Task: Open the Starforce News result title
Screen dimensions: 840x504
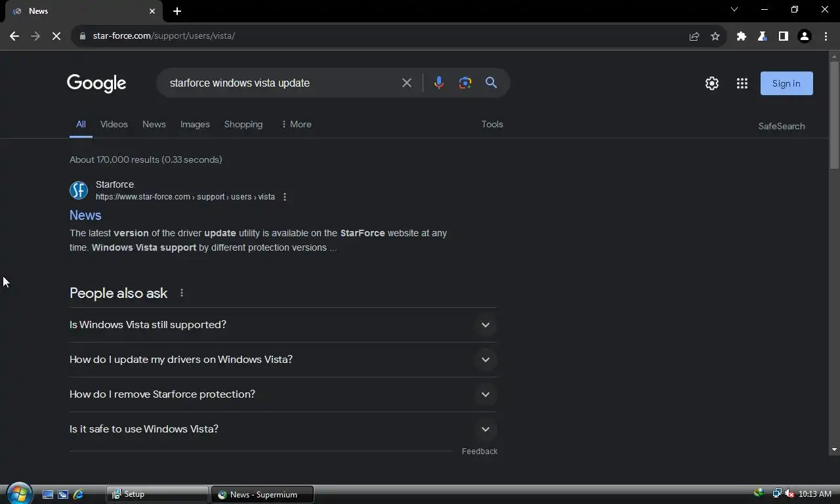Action: (85, 215)
